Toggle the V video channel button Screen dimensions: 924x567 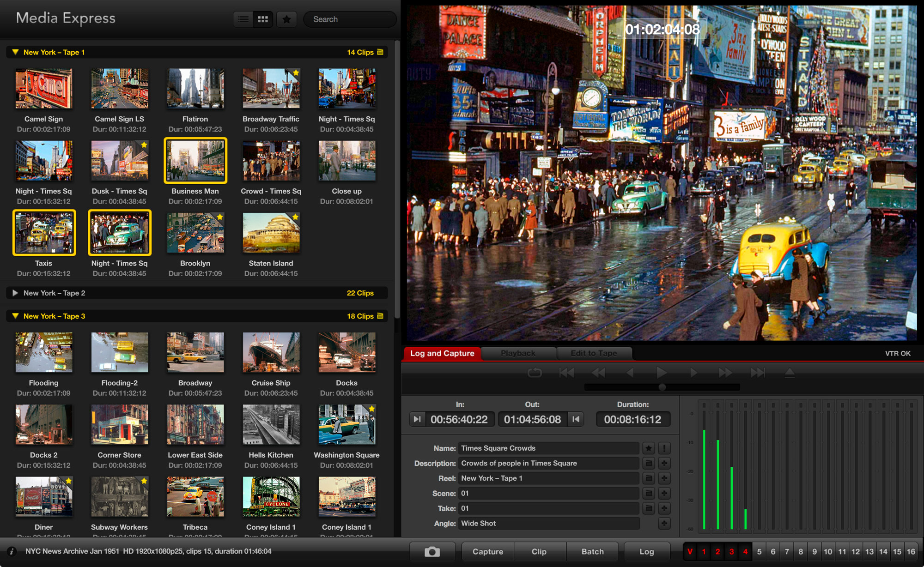[x=690, y=551]
